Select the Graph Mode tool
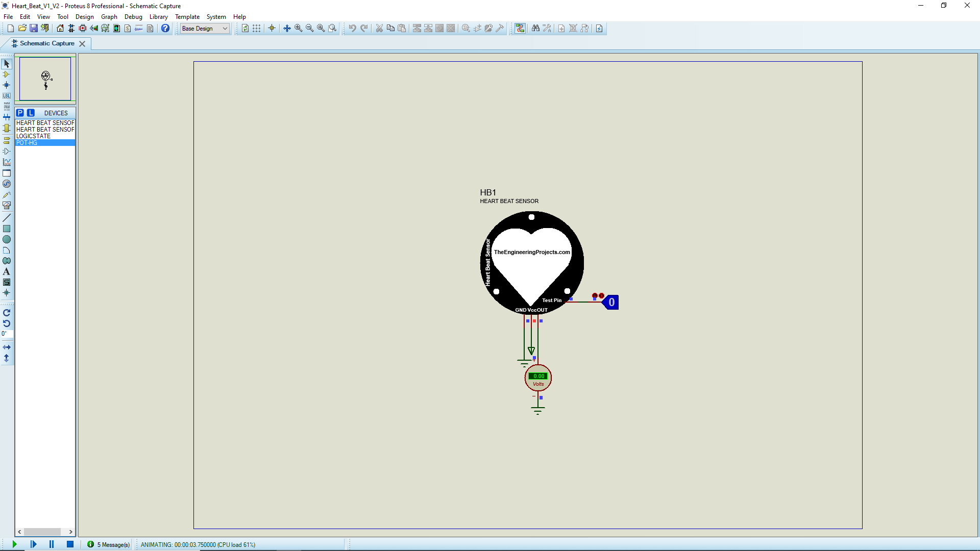Screen dimensions: 980x551 pyautogui.click(x=7, y=162)
